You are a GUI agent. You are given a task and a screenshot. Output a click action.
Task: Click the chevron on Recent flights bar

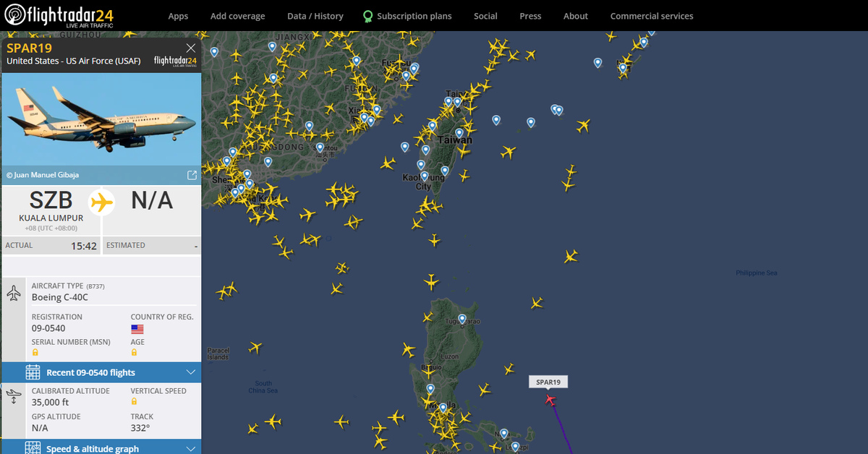tap(191, 372)
